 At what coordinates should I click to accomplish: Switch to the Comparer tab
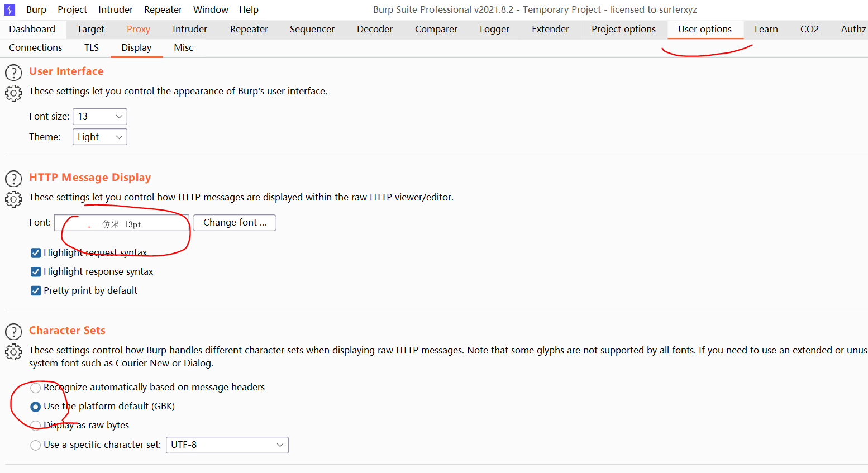pyautogui.click(x=436, y=29)
